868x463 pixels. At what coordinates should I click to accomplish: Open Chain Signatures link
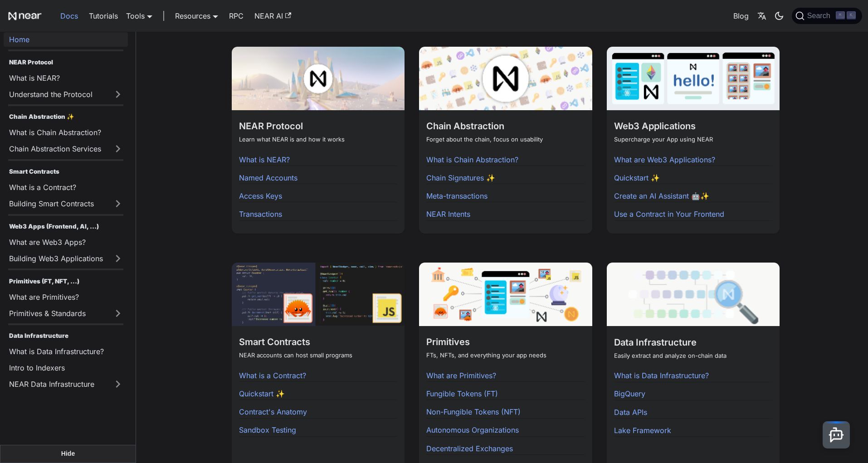pos(460,178)
